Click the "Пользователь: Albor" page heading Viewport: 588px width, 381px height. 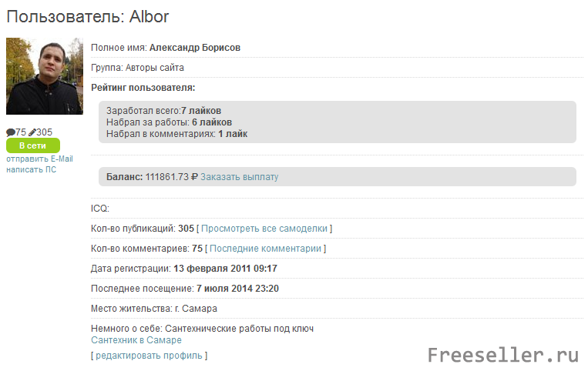pyautogui.click(x=88, y=16)
